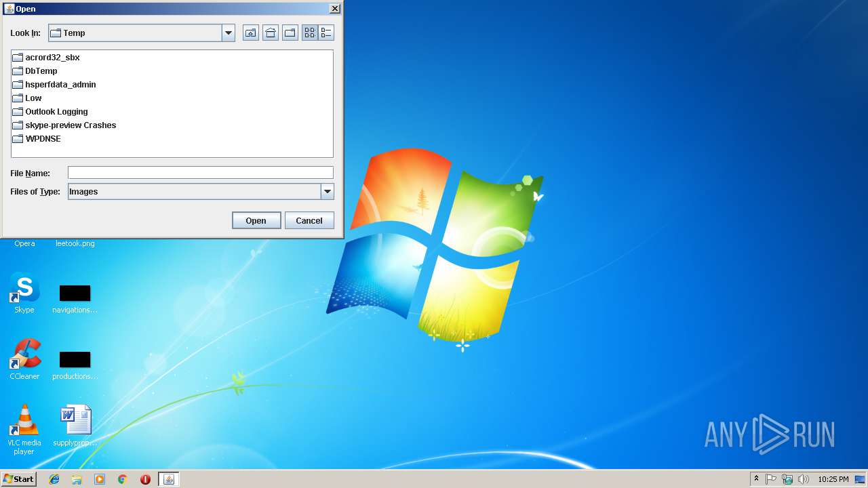
Task: Expand the Look In dropdown
Action: [x=229, y=33]
